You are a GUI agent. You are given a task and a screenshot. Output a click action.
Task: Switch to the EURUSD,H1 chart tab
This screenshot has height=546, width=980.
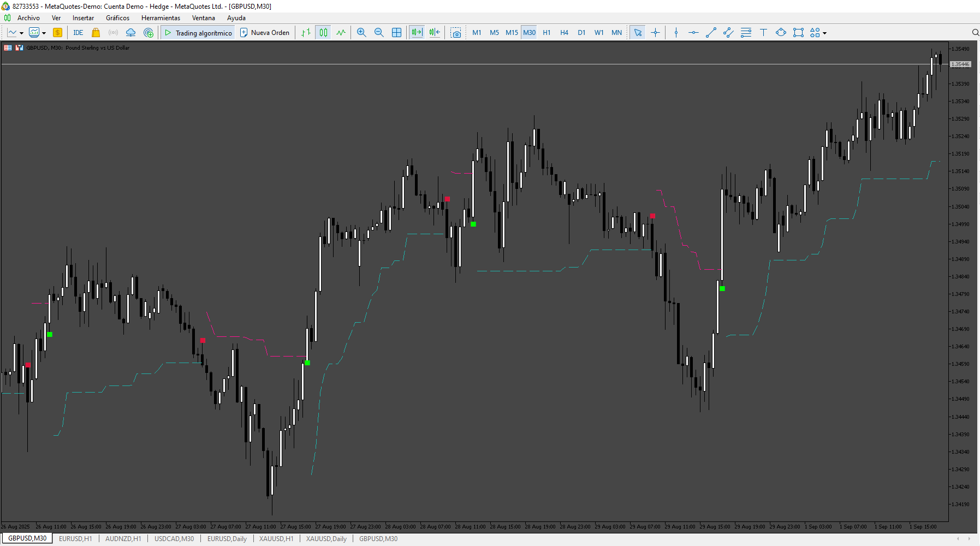tap(75, 539)
